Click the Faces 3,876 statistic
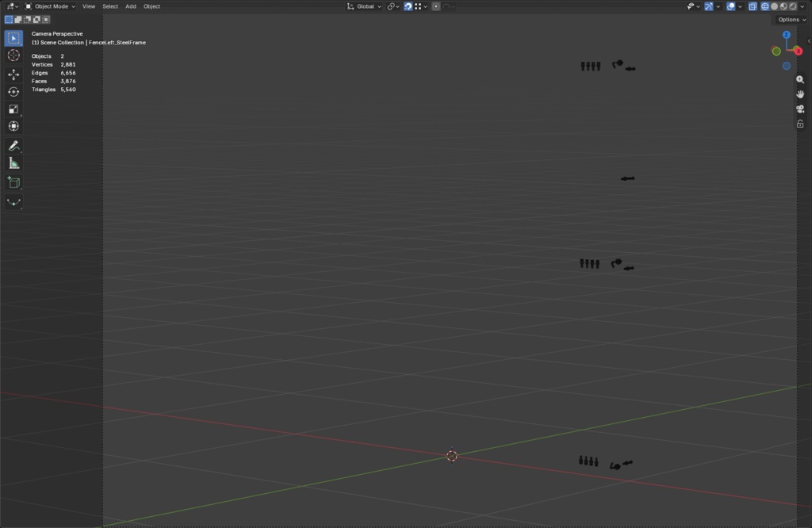The image size is (812, 528). (53, 82)
